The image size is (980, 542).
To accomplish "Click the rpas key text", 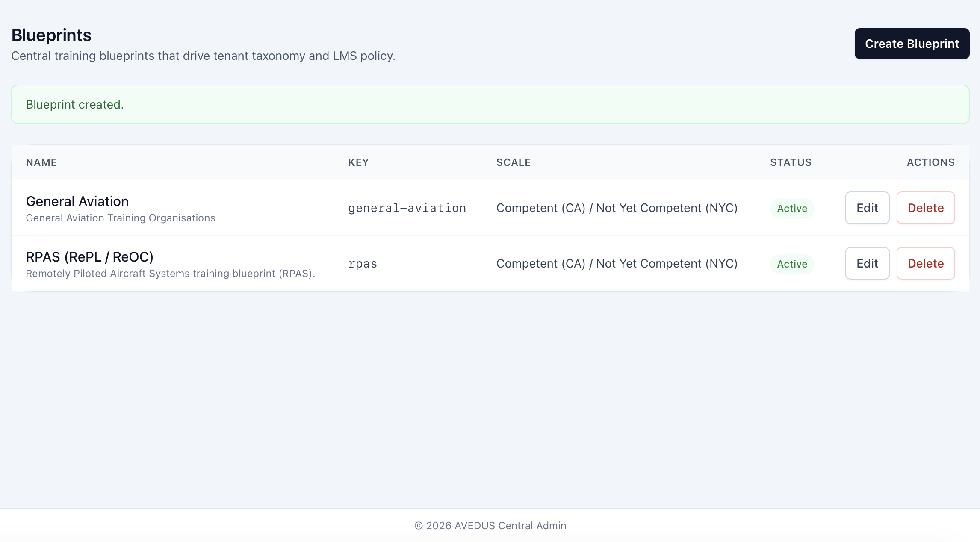I will click(x=363, y=264).
